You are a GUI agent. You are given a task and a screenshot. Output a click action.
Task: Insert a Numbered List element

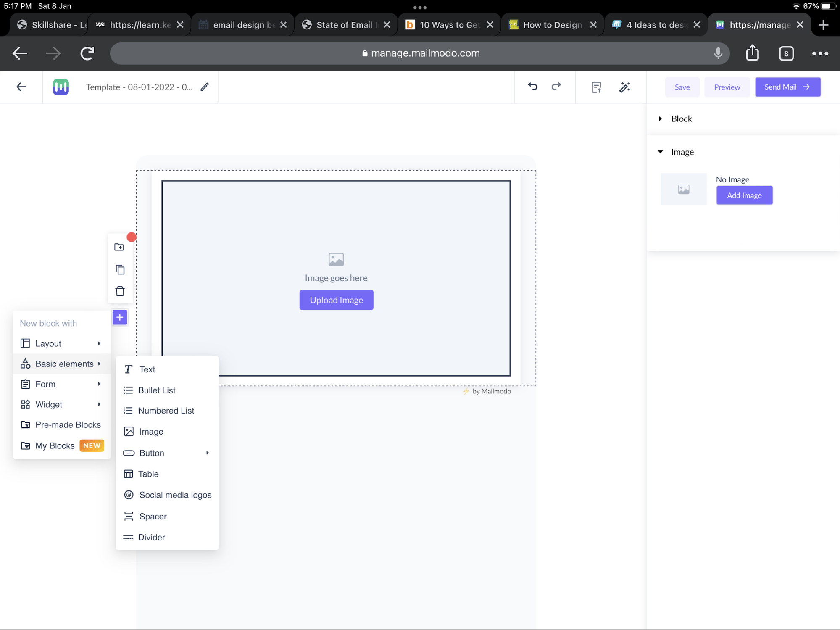167,411
